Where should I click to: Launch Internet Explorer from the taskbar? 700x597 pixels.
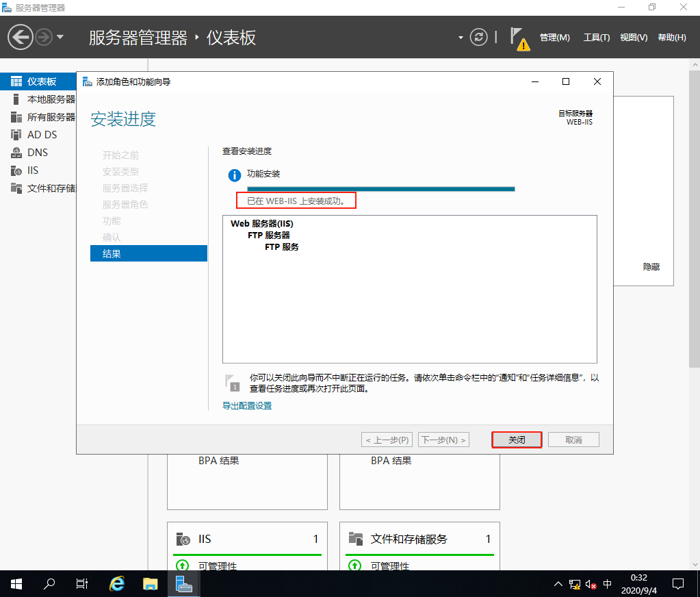click(x=117, y=583)
